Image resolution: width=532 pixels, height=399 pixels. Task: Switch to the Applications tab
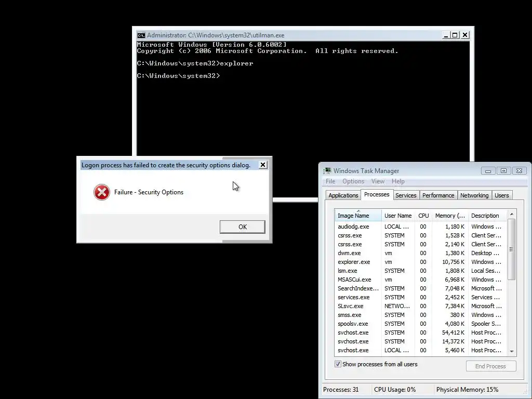tap(343, 195)
